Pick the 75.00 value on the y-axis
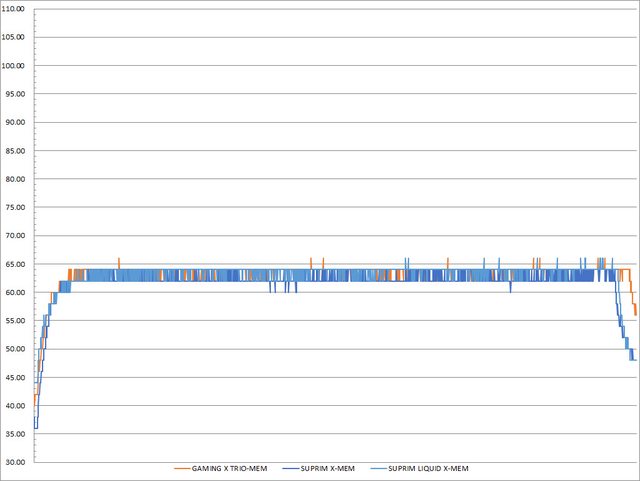640x481 pixels. 18,207
